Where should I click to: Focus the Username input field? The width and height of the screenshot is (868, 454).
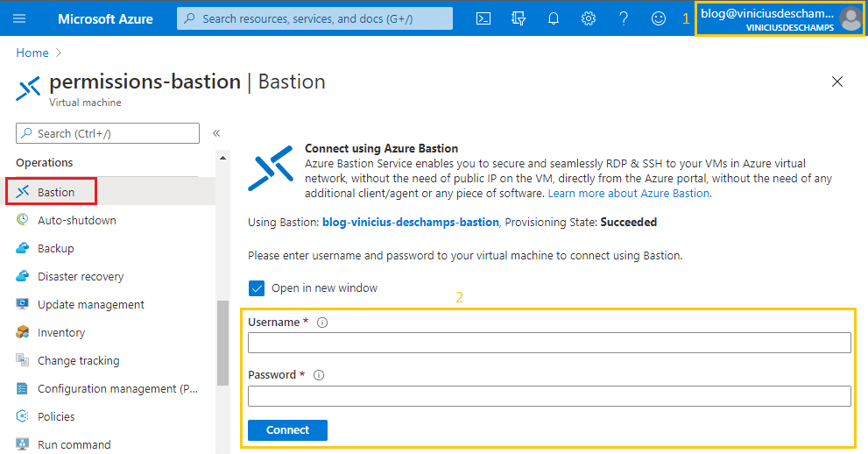pyautogui.click(x=549, y=343)
